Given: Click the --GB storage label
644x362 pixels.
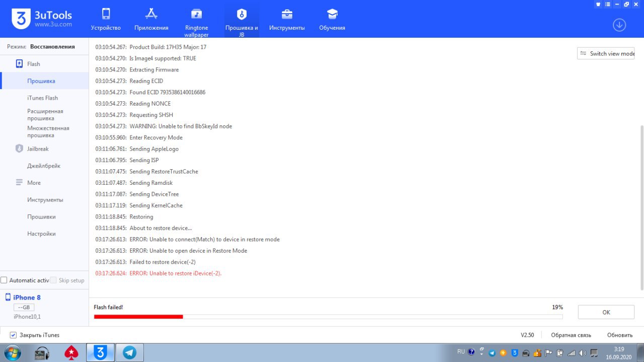Looking at the screenshot, I should click(24, 307).
